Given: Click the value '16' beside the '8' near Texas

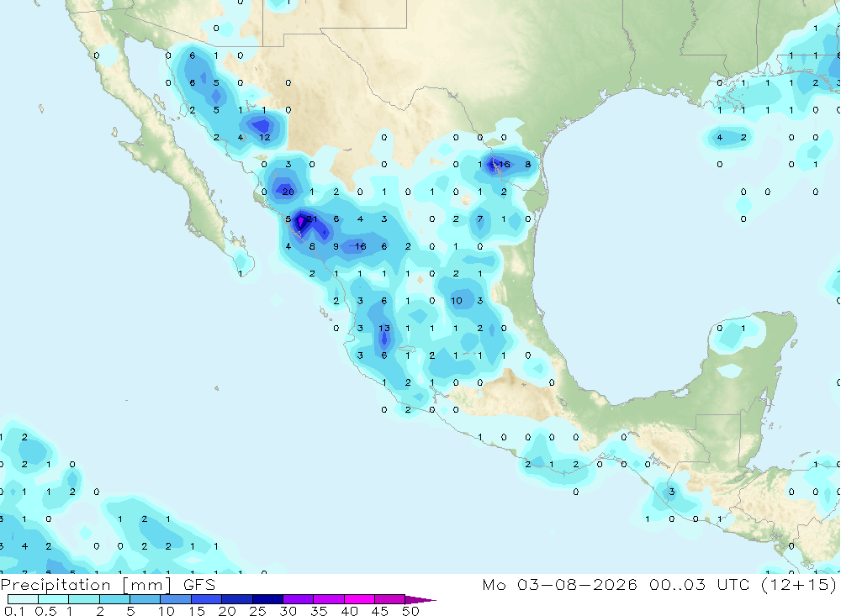Looking at the screenshot, I should tap(504, 164).
